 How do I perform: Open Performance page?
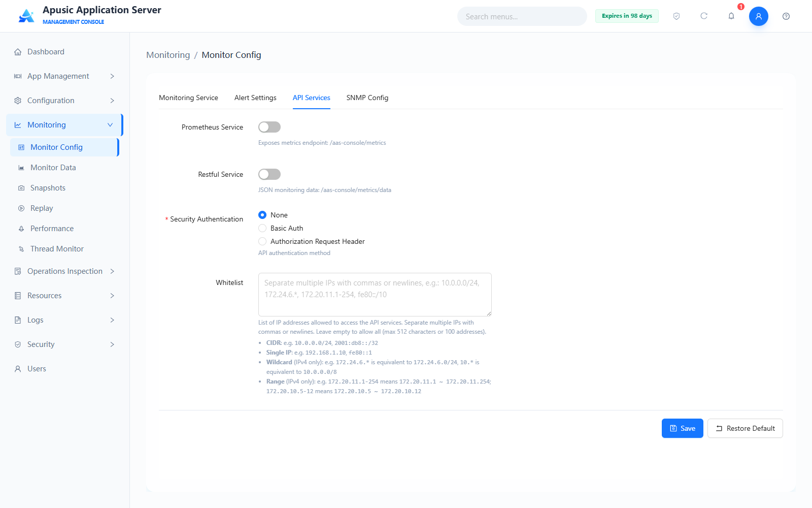[65, 229]
